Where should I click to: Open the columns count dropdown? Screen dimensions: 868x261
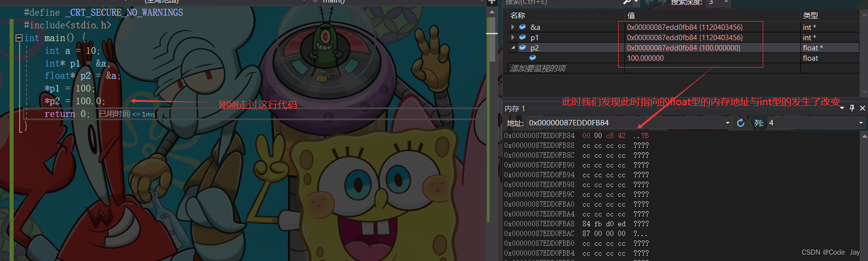pyautogui.click(x=861, y=123)
